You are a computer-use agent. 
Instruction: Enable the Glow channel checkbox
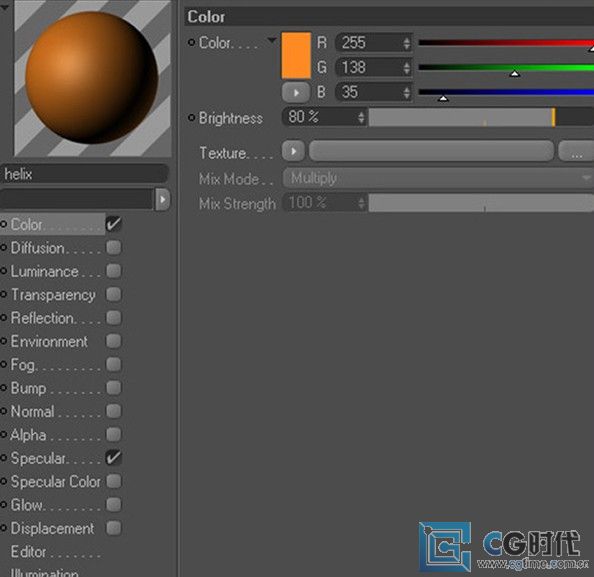point(114,504)
